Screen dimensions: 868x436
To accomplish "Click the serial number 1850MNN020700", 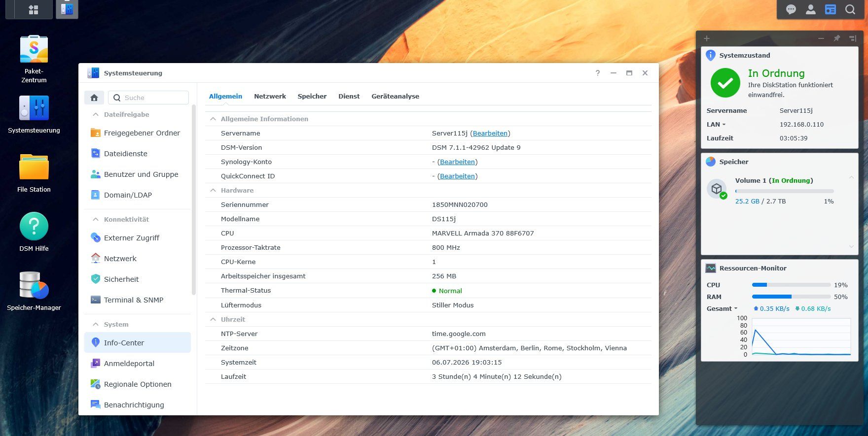I will 460,205.
